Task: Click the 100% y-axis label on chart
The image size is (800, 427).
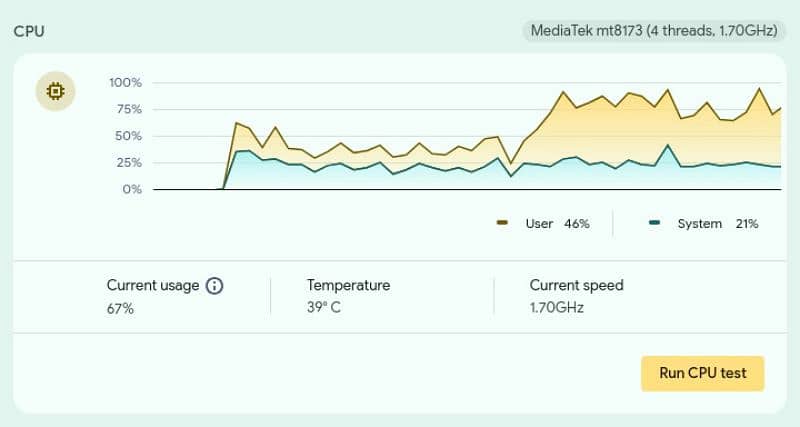Action: click(125, 82)
